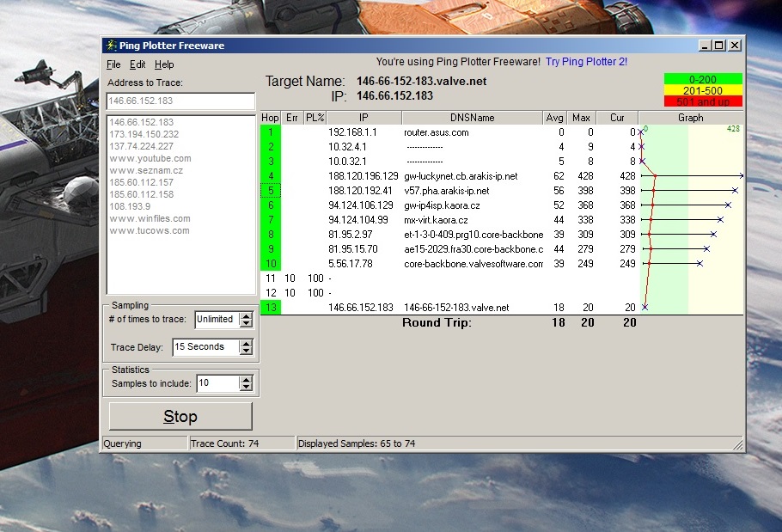
Task: Click green hop 13 indicator box
Action: 270,308
